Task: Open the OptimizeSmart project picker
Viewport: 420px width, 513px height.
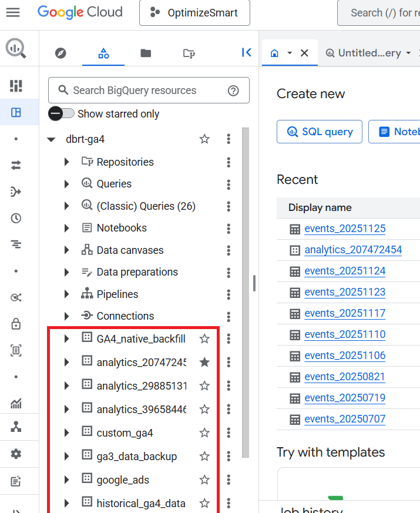Action: click(x=194, y=13)
